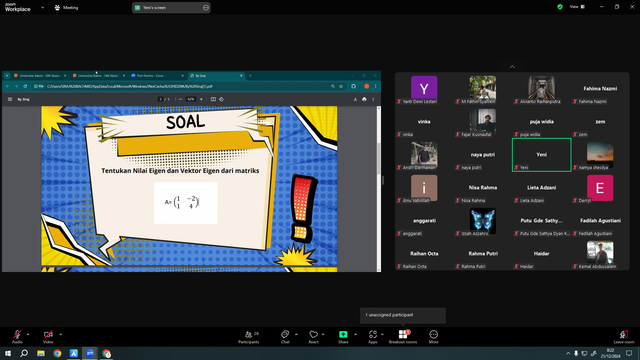The width and height of the screenshot is (640, 360).
Task: Select the highlighted Yeni participant tile
Action: tap(542, 155)
